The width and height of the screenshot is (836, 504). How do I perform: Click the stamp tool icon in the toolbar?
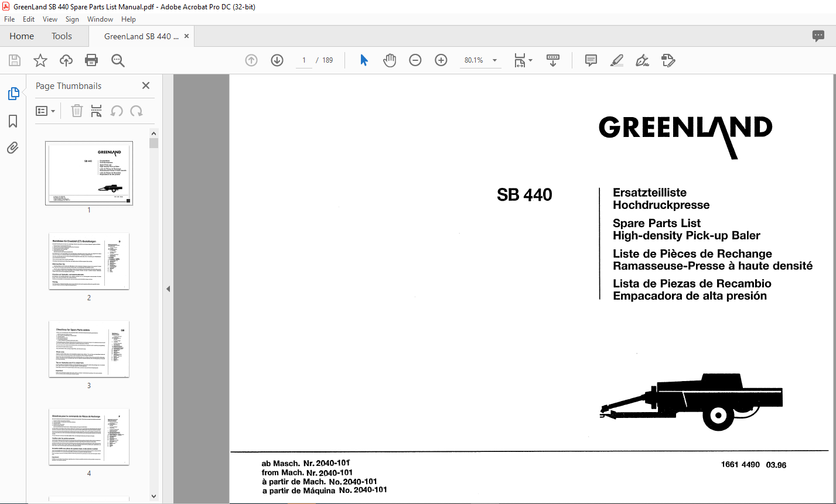tap(668, 60)
